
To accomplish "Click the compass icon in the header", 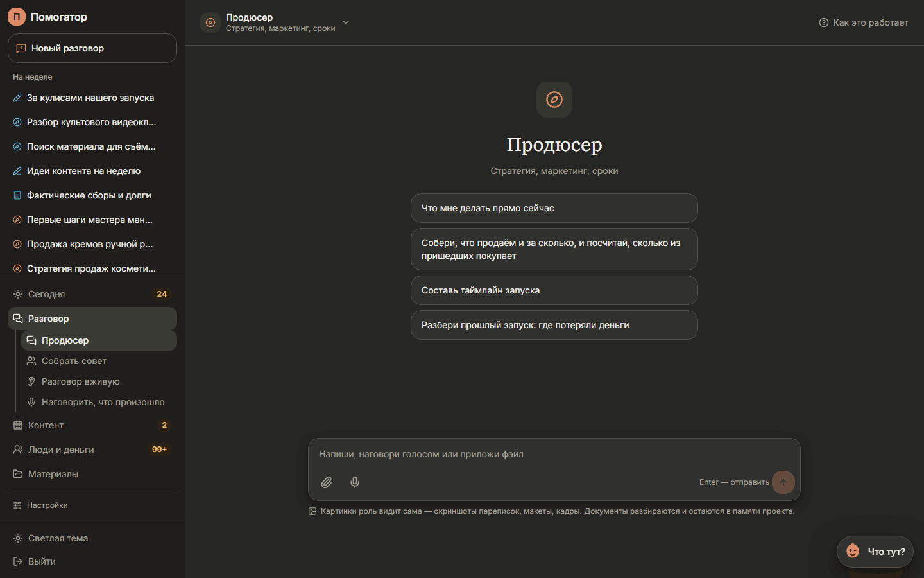I will [x=210, y=22].
